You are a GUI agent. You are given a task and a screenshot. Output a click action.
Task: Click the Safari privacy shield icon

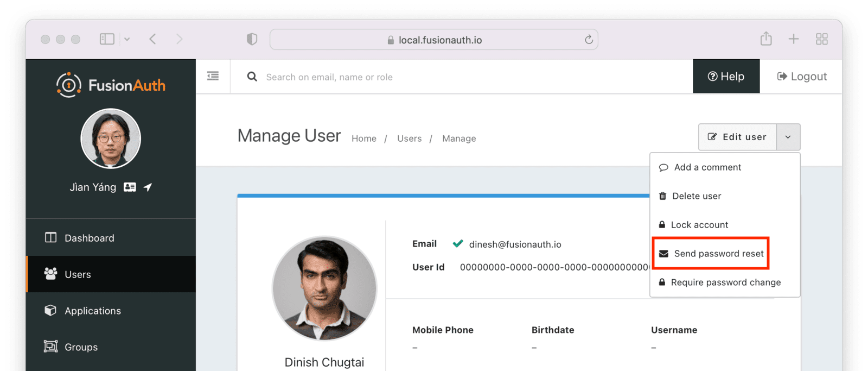point(252,39)
